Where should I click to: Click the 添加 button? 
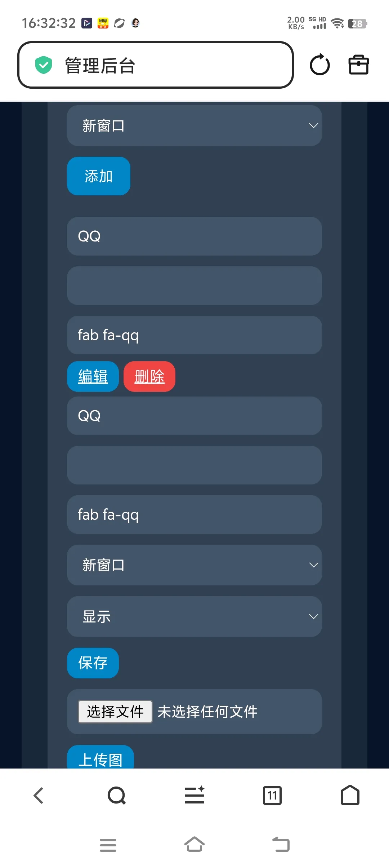coord(99,176)
